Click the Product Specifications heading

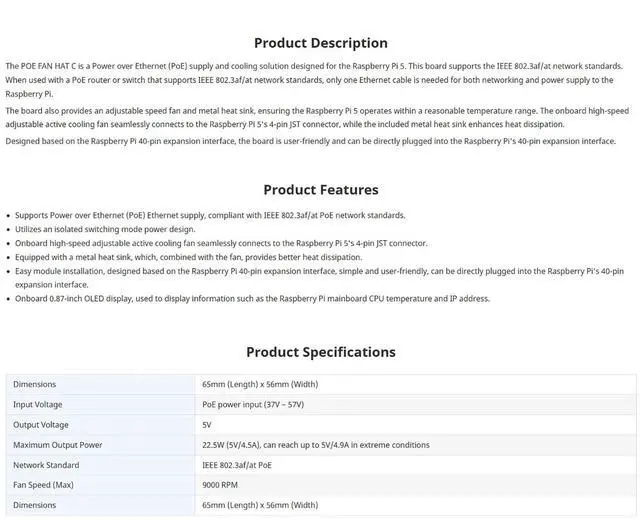tap(320, 352)
